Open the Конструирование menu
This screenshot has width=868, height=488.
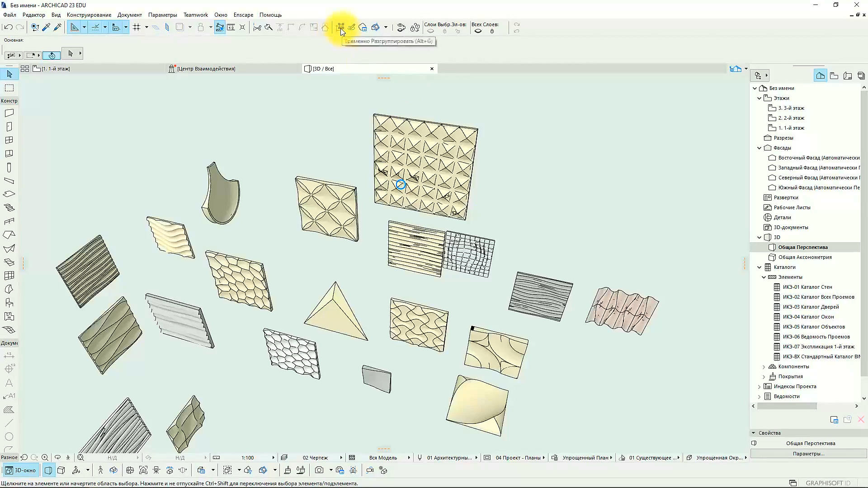[89, 15]
